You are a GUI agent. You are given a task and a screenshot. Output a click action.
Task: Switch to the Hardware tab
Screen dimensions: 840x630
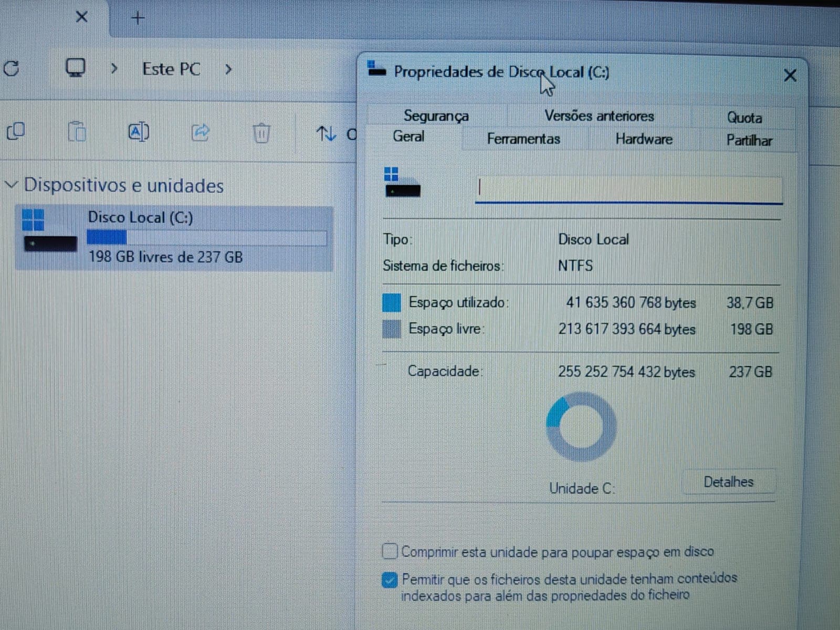(644, 139)
